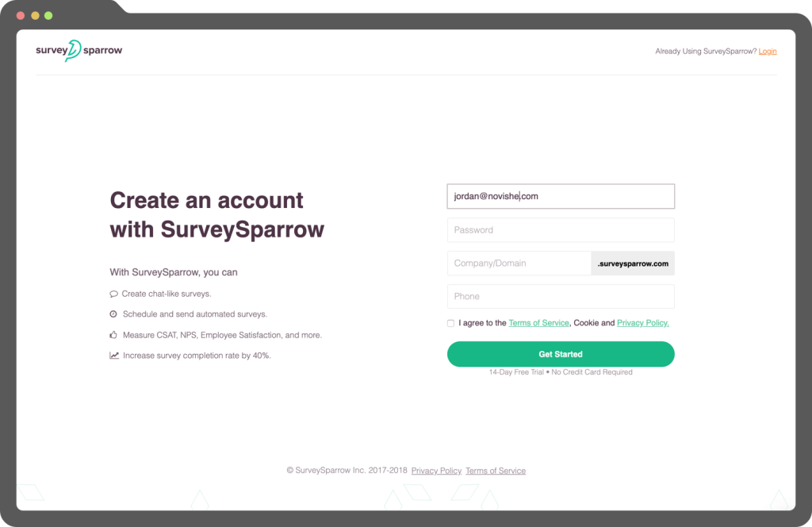812x527 pixels.
Task: Click into the Company/Domain field
Action: [x=519, y=263]
